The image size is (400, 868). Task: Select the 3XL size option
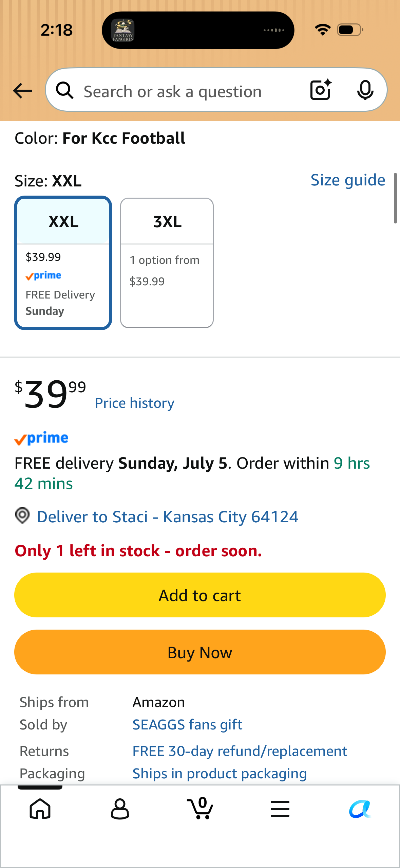pyautogui.click(x=167, y=263)
